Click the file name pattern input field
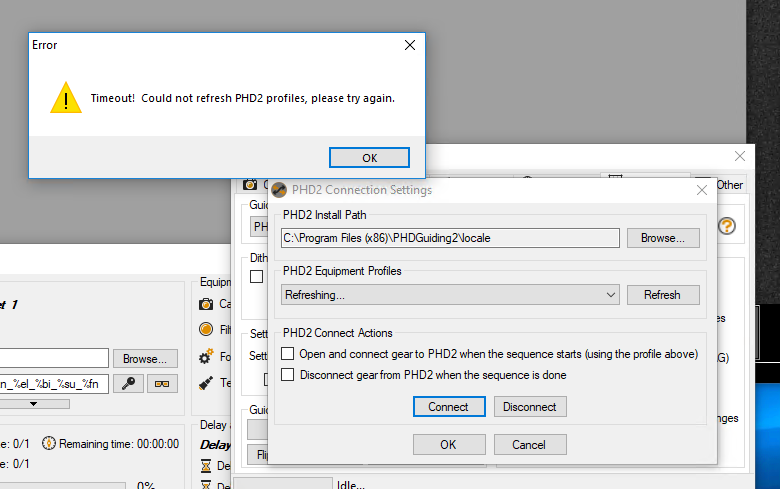Viewport: 780px width, 489px height. 54,384
